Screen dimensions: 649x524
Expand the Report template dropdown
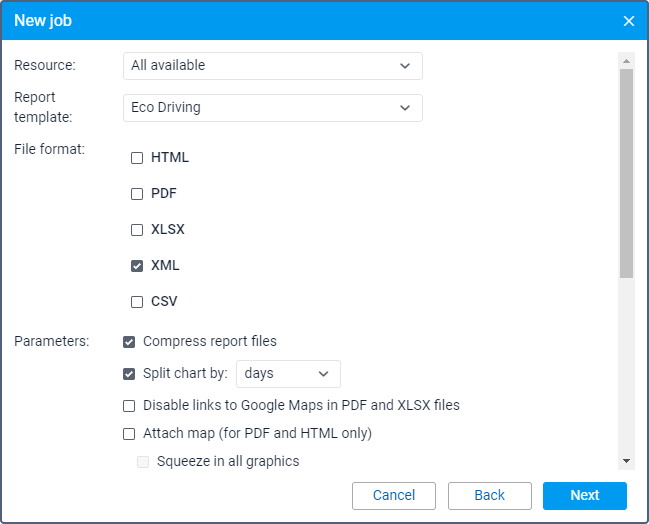[x=272, y=108]
